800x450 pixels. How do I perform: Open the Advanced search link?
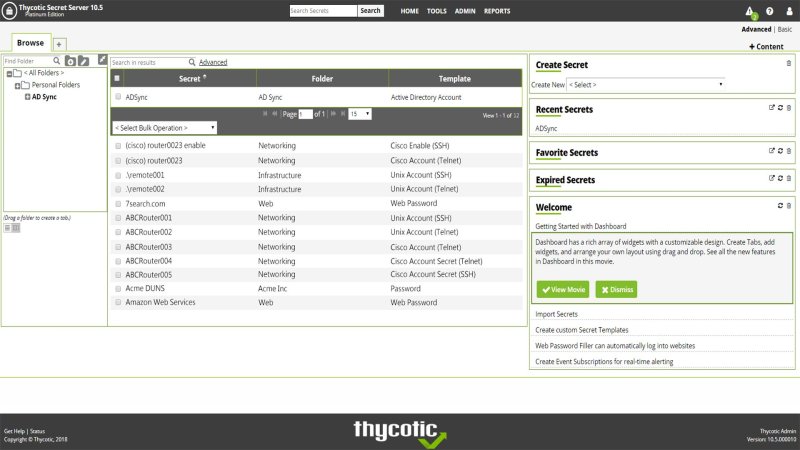(x=213, y=62)
